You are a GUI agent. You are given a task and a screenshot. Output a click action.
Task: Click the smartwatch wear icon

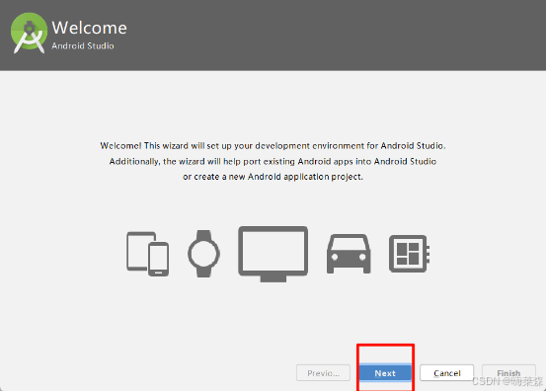(x=203, y=254)
